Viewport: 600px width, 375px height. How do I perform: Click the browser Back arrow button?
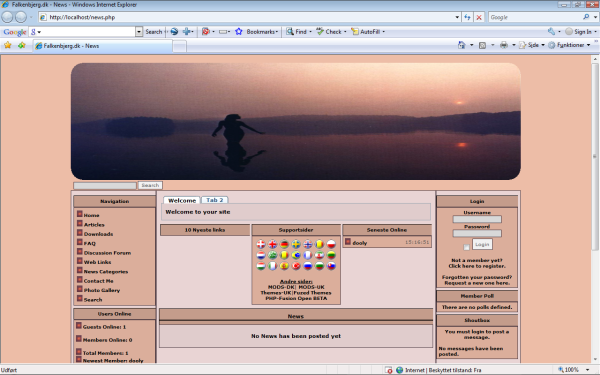click(7, 17)
